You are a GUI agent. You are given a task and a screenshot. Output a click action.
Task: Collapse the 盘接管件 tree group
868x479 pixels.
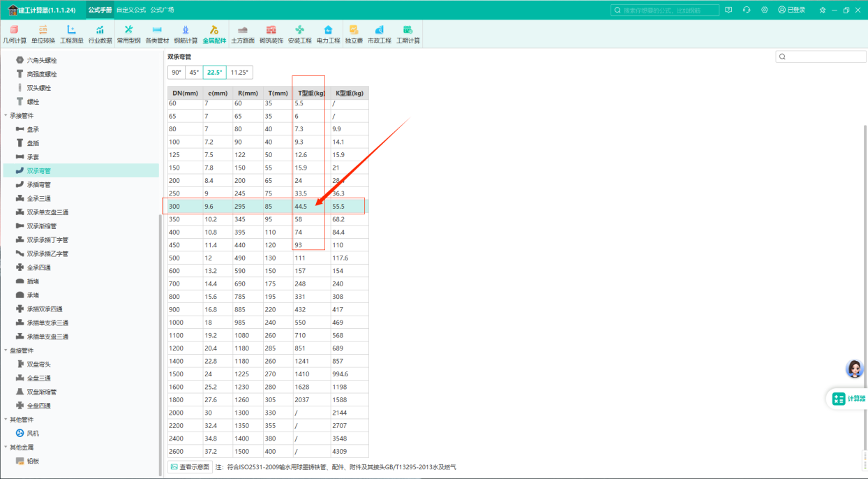click(6, 351)
